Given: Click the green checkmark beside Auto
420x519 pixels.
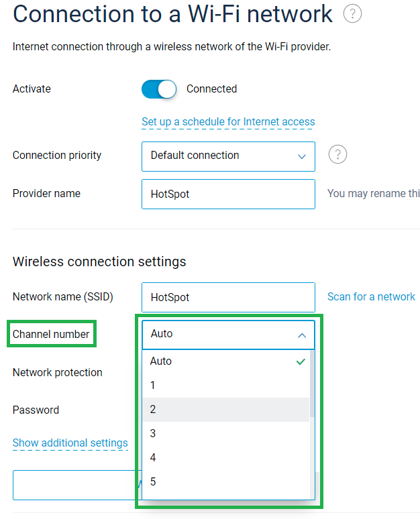Looking at the screenshot, I should point(301,361).
